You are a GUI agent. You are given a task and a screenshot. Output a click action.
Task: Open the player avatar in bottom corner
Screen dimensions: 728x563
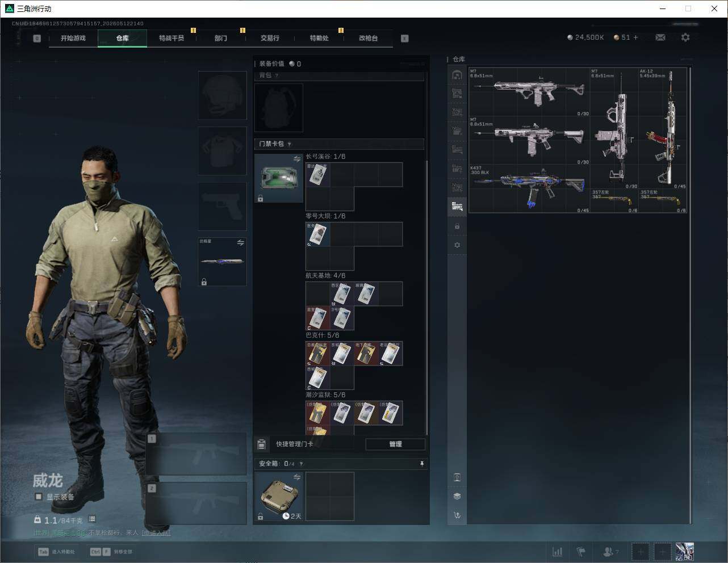click(684, 552)
